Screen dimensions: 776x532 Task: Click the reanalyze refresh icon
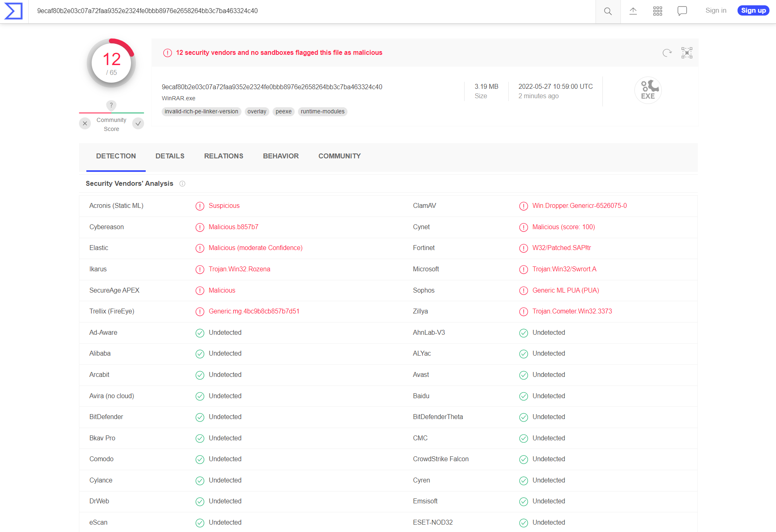coord(667,53)
